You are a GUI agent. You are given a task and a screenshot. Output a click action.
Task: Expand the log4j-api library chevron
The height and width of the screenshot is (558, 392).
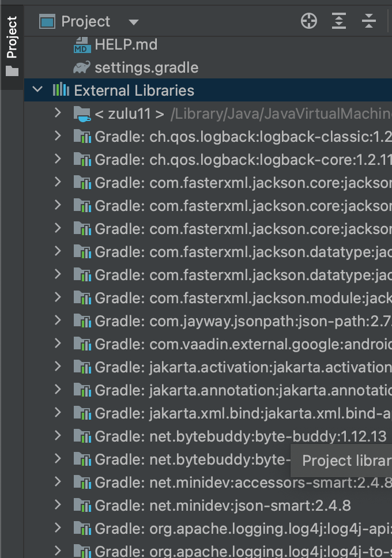58,527
